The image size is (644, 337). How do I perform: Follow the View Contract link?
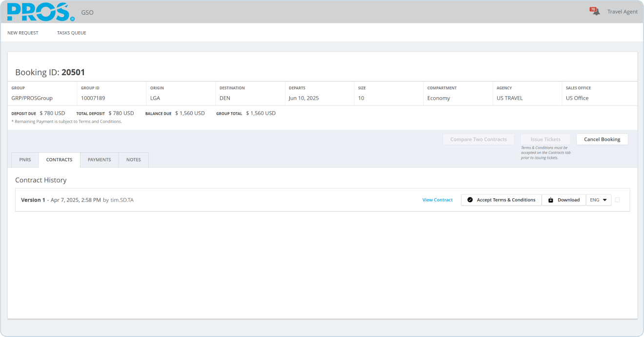pos(437,200)
